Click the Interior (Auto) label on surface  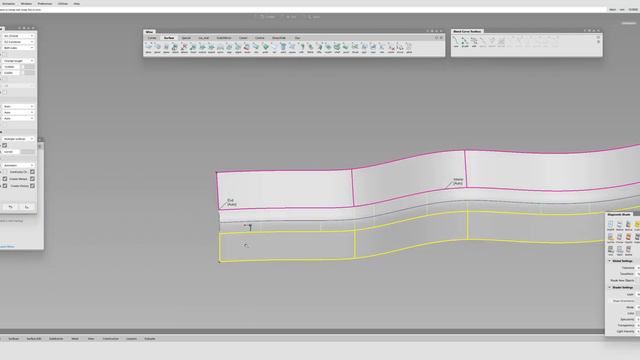click(458, 181)
